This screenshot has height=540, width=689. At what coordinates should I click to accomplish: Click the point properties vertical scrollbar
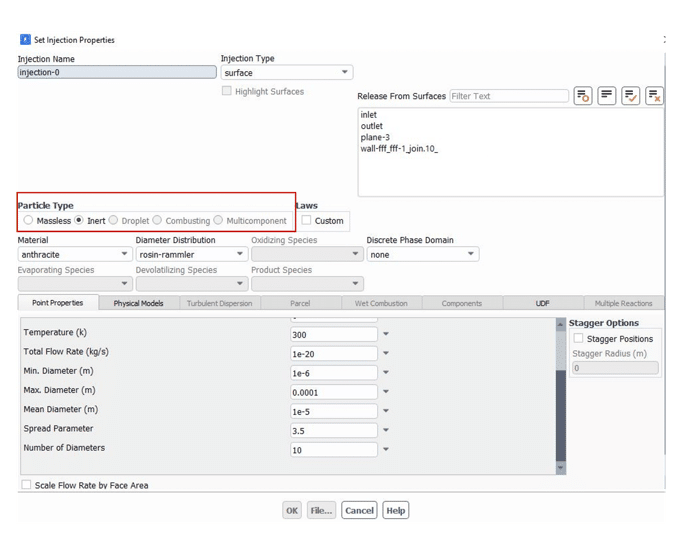(560, 395)
